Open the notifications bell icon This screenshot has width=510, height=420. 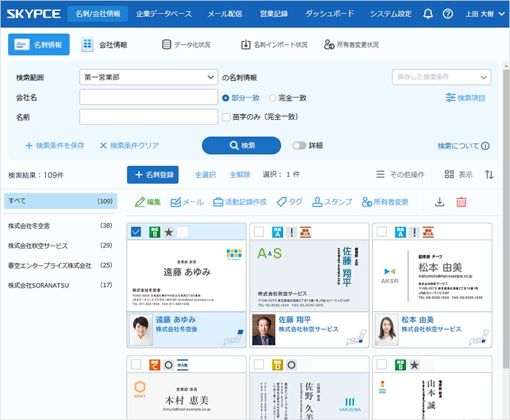[428, 13]
